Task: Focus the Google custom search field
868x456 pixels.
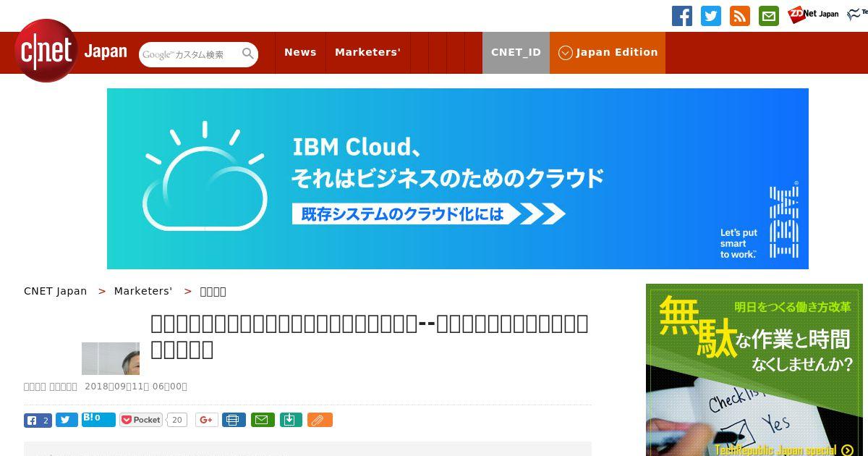Action: (190, 54)
